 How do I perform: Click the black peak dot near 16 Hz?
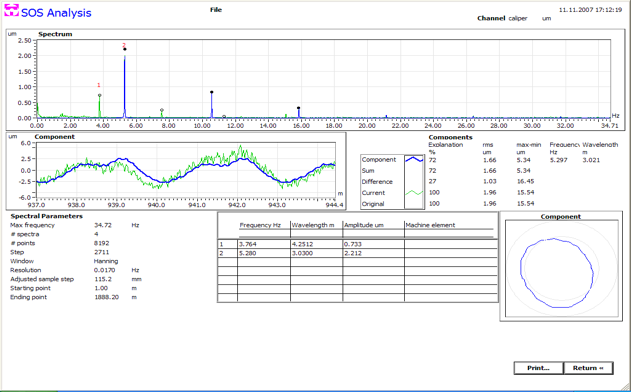(299, 108)
